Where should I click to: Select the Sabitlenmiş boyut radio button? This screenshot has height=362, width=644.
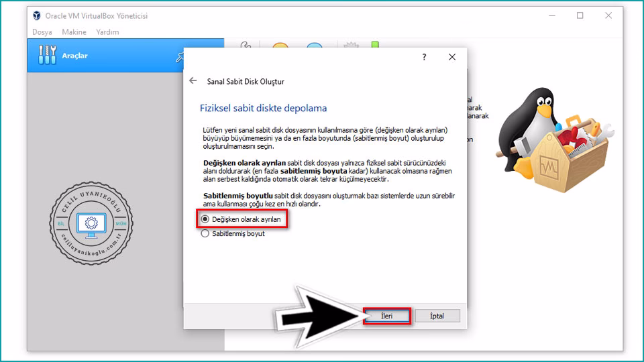coord(205,233)
